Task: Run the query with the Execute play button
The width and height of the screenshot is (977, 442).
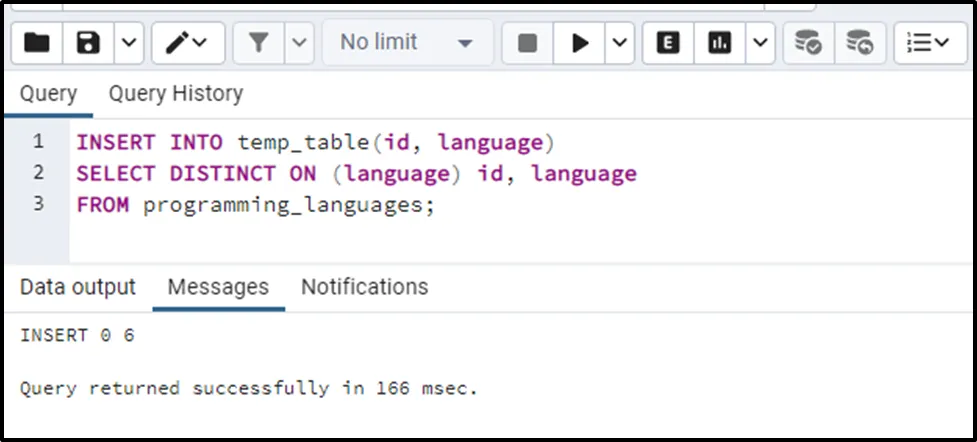Action: pos(579,43)
